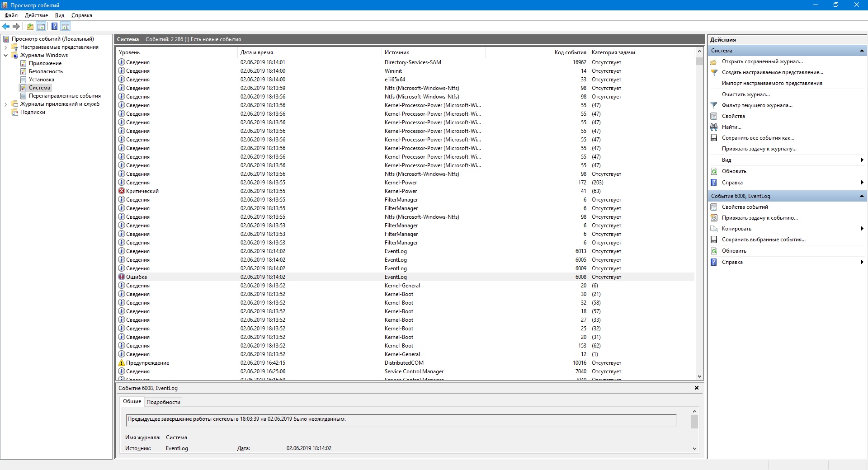Open the Действие menu
Viewport: 868px width, 470px height.
tap(36, 15)
